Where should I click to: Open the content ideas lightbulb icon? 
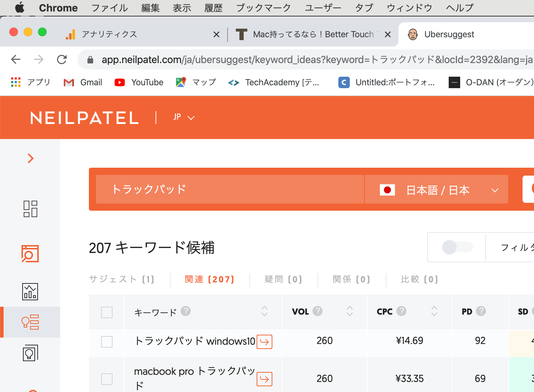[x=30, y=353]
